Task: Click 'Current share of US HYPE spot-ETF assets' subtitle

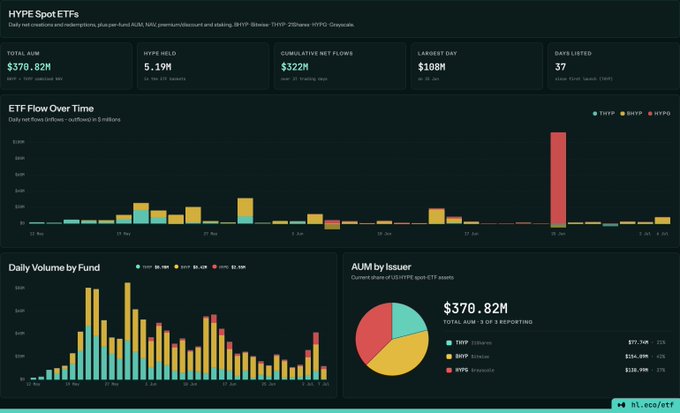Action: (402, 277)
